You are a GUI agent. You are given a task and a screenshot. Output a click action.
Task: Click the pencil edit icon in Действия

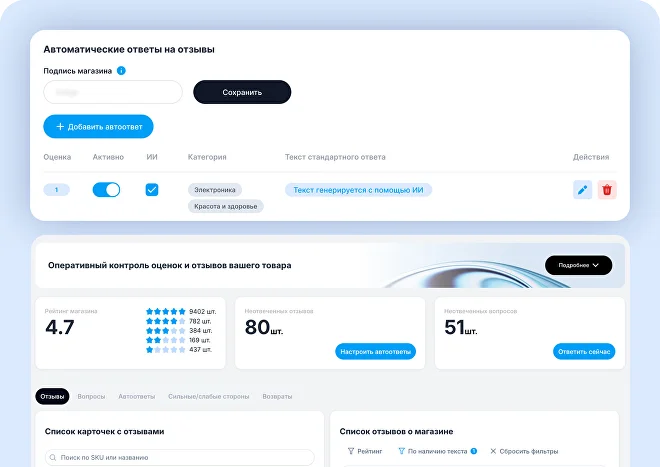coord(583,190)
